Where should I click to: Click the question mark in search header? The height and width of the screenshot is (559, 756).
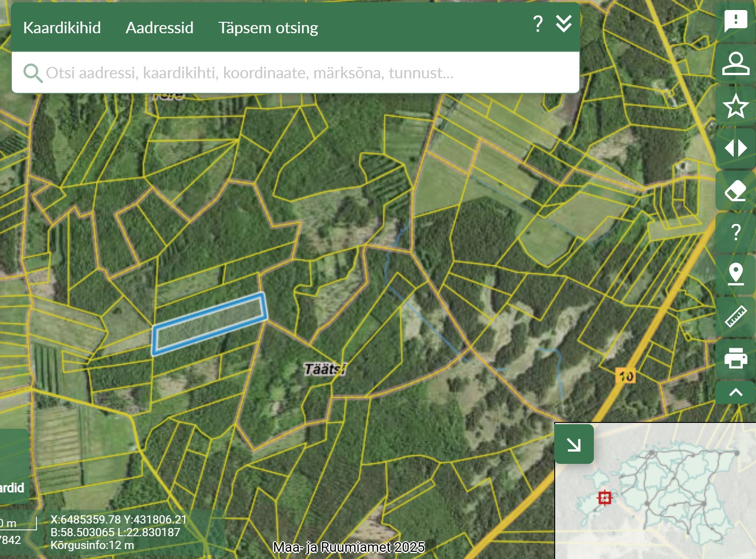click(538, 24)
